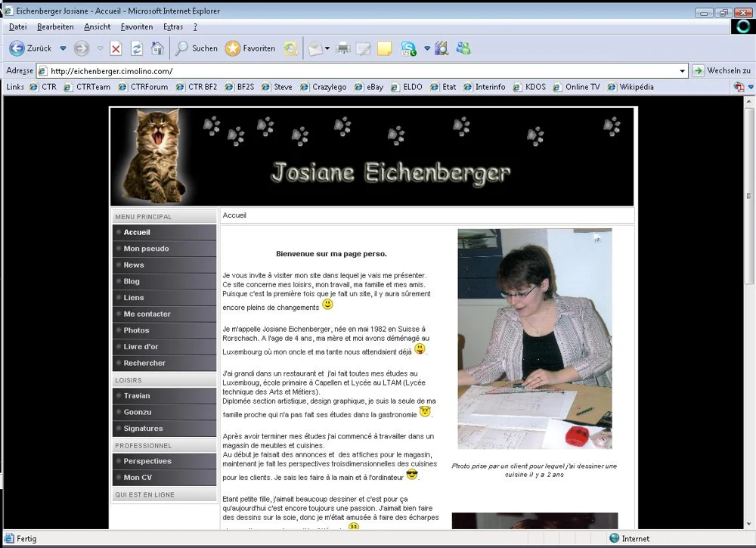Open the Favoriten menu

[x=137, y=27]
